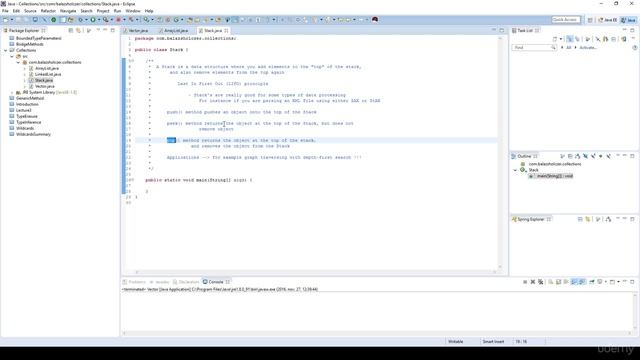This screenshot has height=360, width=640.
Task: Open the Source menu
Action: 30,11
